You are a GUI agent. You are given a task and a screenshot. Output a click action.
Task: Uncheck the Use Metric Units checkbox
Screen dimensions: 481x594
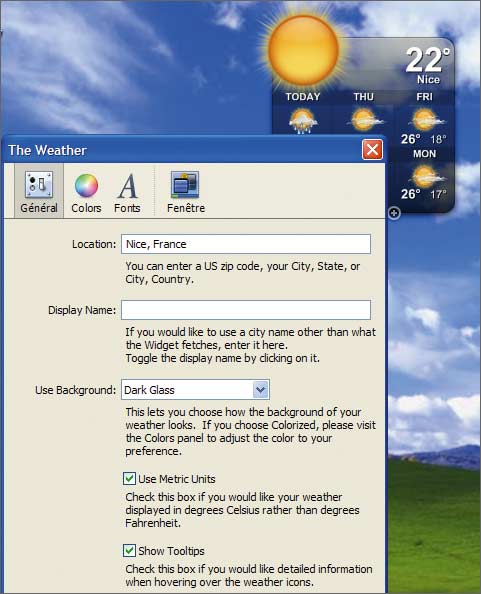(129, 479)
